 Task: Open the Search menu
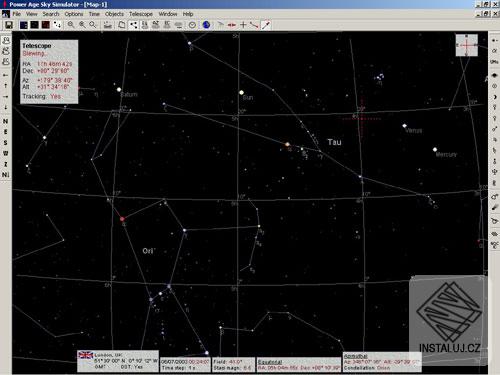(x=51, y=14)
